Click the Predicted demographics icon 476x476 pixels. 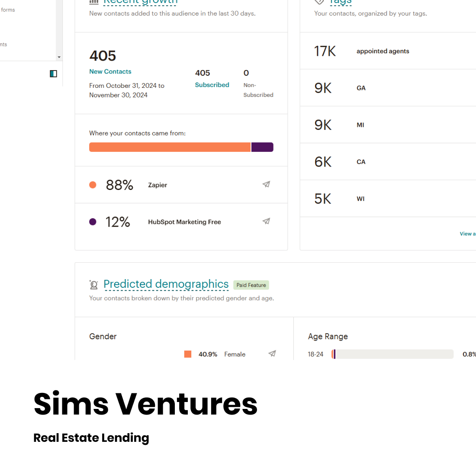pos(94,284)
